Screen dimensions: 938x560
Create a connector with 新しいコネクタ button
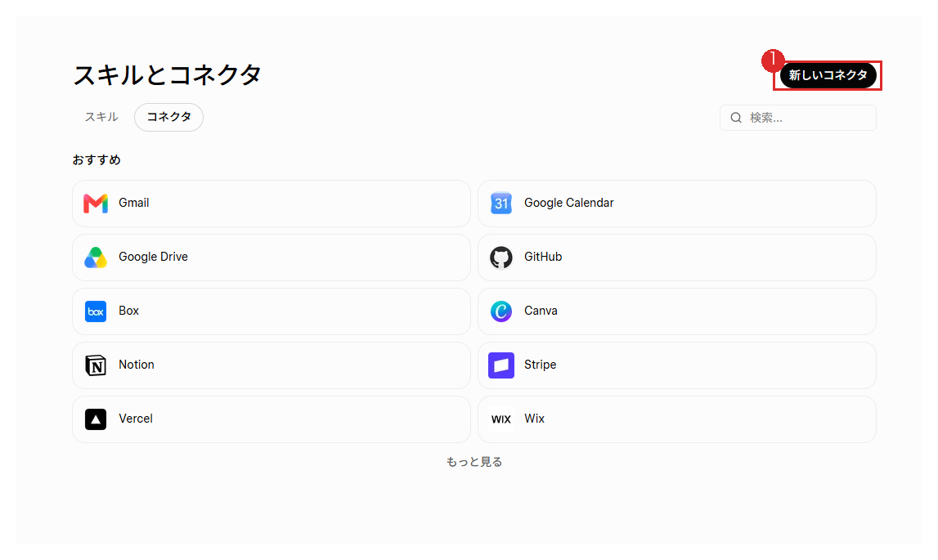(x=828, y=75)
